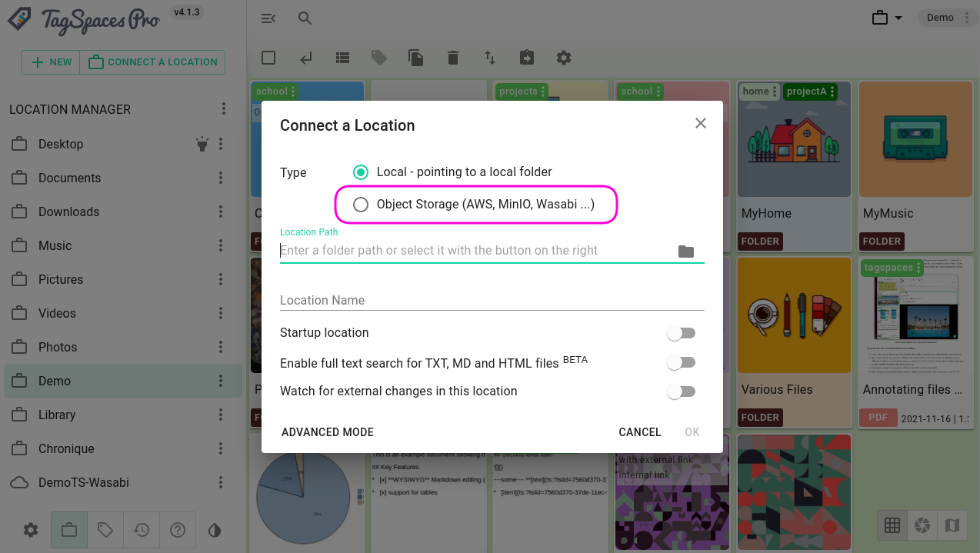Enable full text search switch
This screenshot has height=553, width=980.
681,362
